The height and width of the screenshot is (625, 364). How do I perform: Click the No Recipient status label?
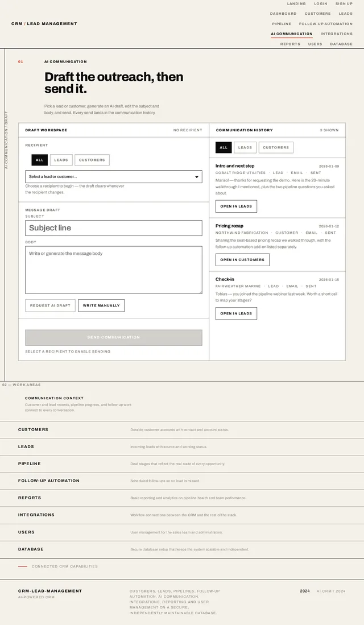[188, 130]
